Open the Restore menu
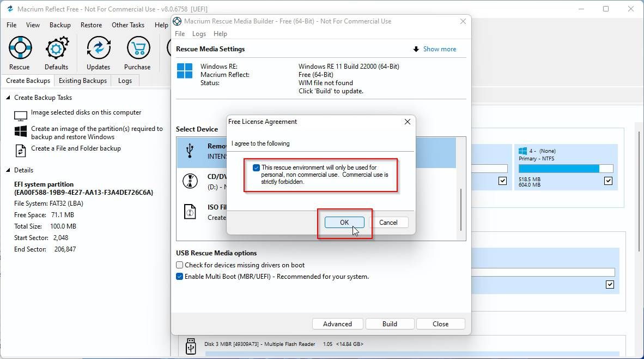Image resolution: width=644 pixels, height=359 pixels. coord(91,25)
